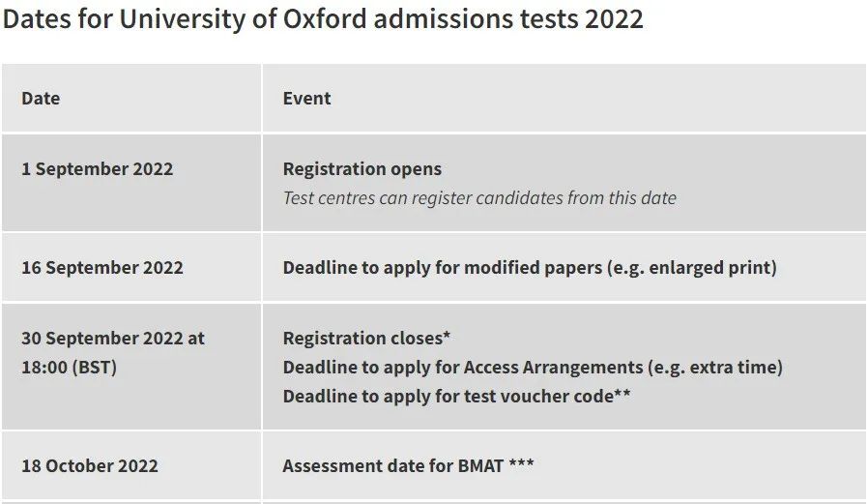Click the Access Arrangements deadline text
This screenshot has width=868, height=504.
tap(466, 368)
